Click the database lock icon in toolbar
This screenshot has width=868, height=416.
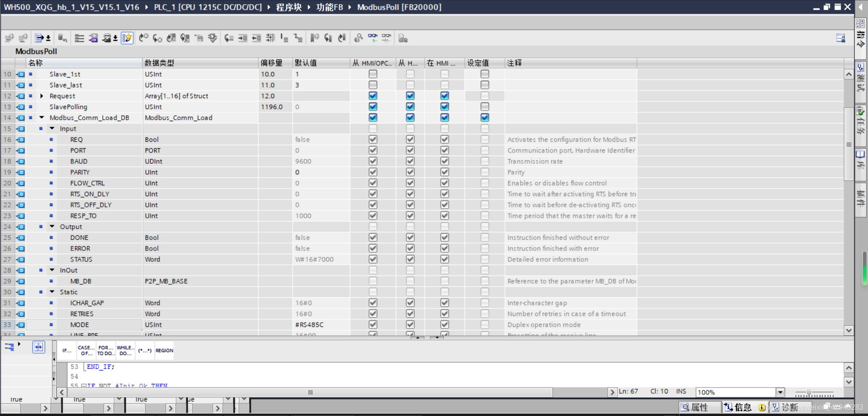tap(403, 38)
